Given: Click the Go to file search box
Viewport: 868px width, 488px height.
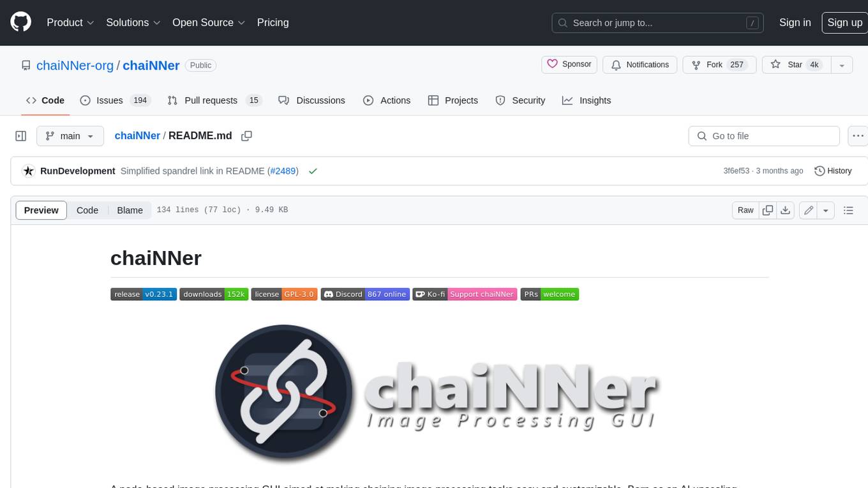Looking at the screenshot, I should (764, 136).
